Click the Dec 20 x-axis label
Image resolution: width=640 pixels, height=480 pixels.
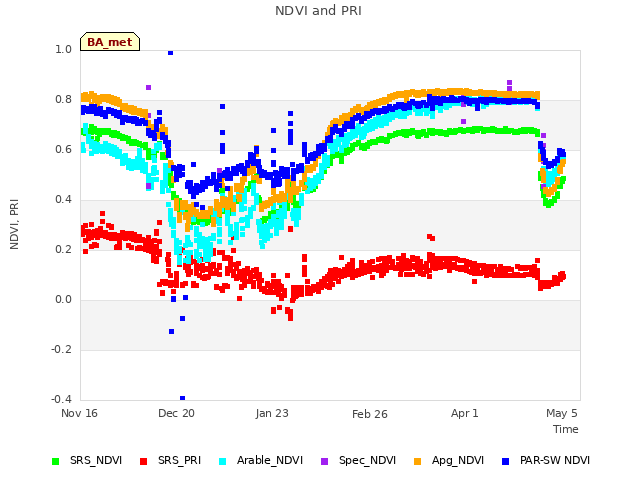[176, 413]
